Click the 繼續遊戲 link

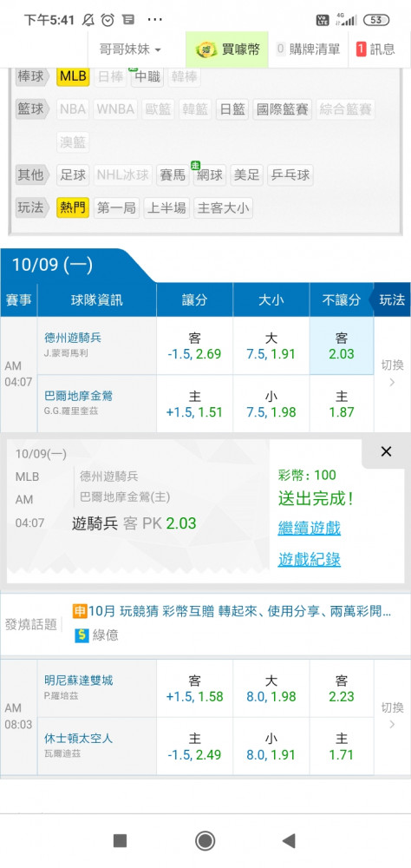pos(310,528)
